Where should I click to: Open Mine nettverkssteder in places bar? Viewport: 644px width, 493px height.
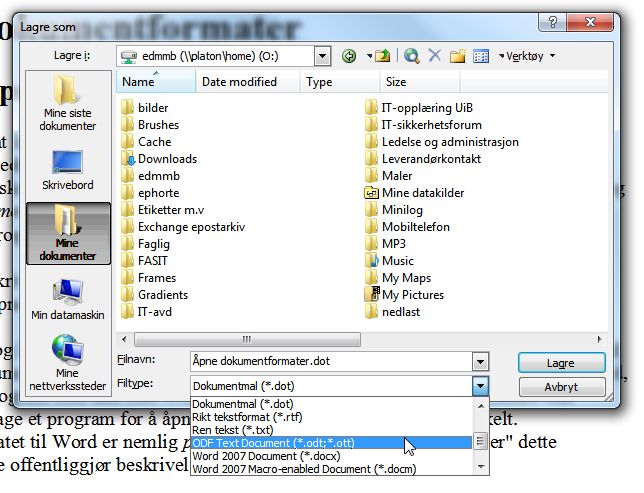pos(68,363)
